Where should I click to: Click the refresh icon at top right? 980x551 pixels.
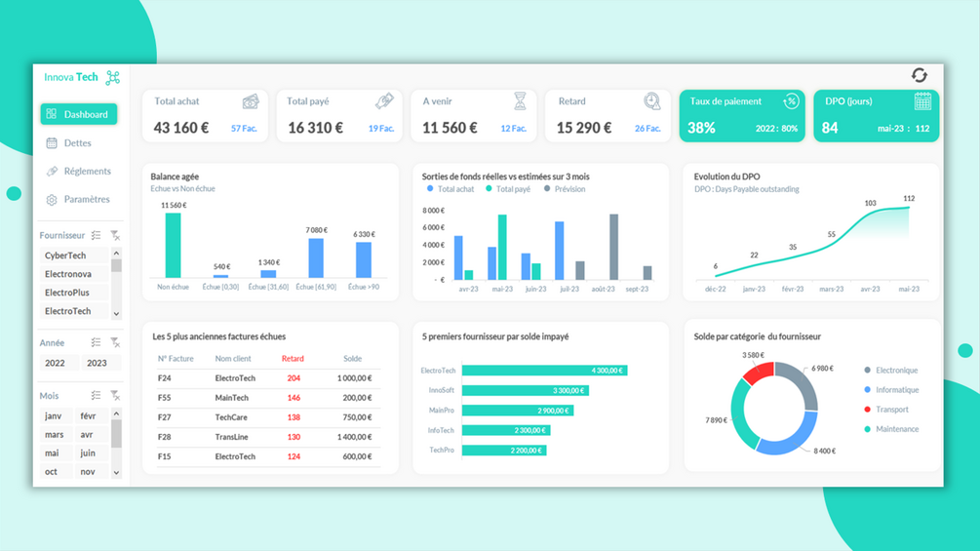[x=919, y=76]
